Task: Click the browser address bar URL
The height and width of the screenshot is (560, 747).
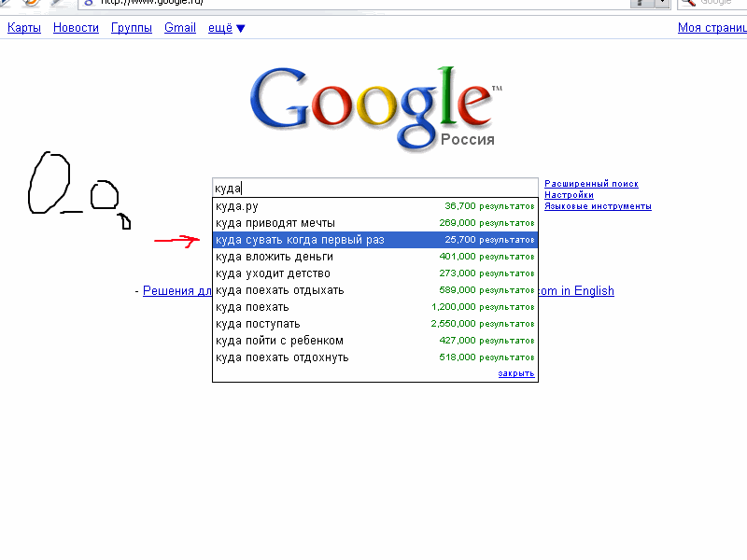Action: tap(152, 3)
